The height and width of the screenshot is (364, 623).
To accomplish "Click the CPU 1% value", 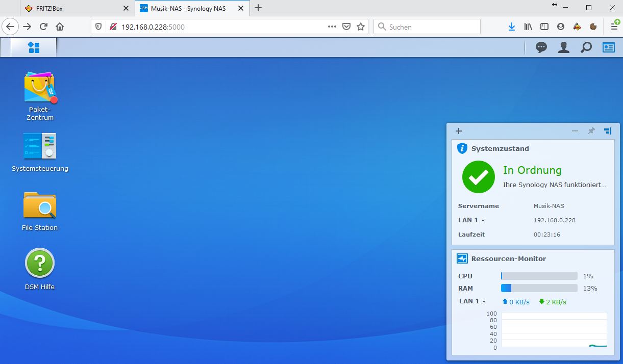I will pyautogui.click(x=588, y=276).
